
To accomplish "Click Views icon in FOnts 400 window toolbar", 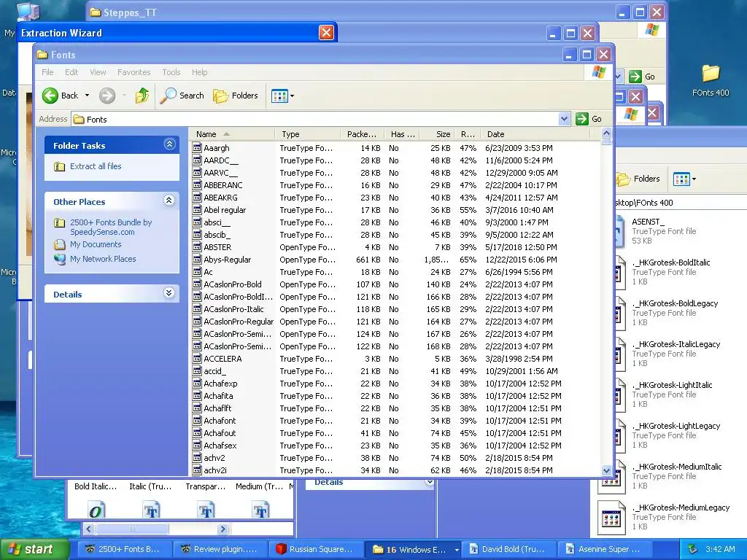I will (x=681, y=179).
